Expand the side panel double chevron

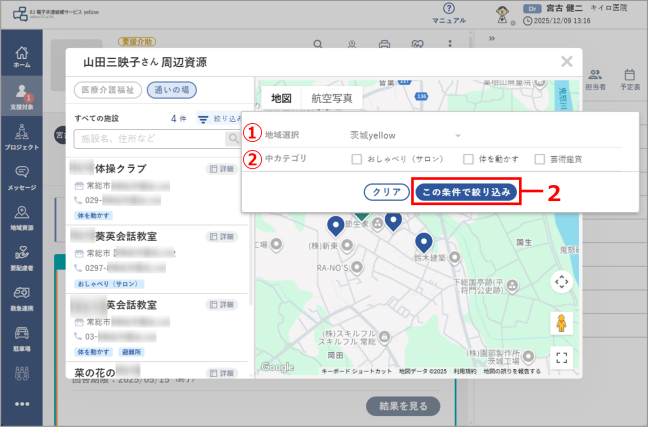pos(492,38)
